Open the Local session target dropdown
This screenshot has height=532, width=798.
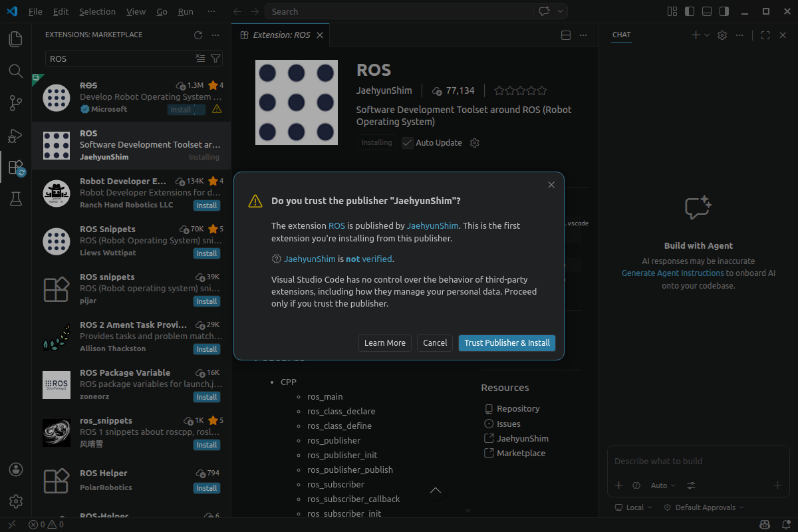click(x=634, y=507)
